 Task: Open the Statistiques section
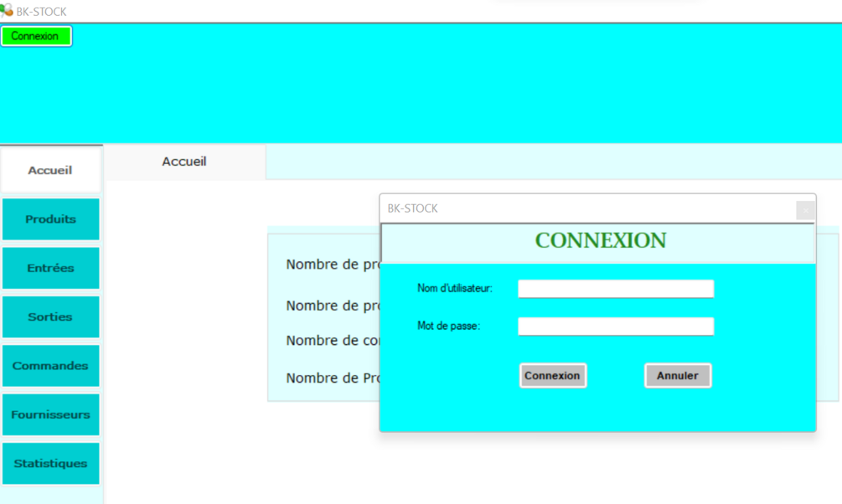(x=50, y=463)
